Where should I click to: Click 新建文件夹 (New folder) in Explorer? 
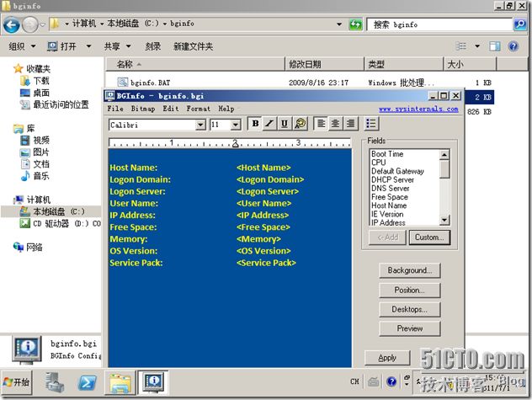193,46
